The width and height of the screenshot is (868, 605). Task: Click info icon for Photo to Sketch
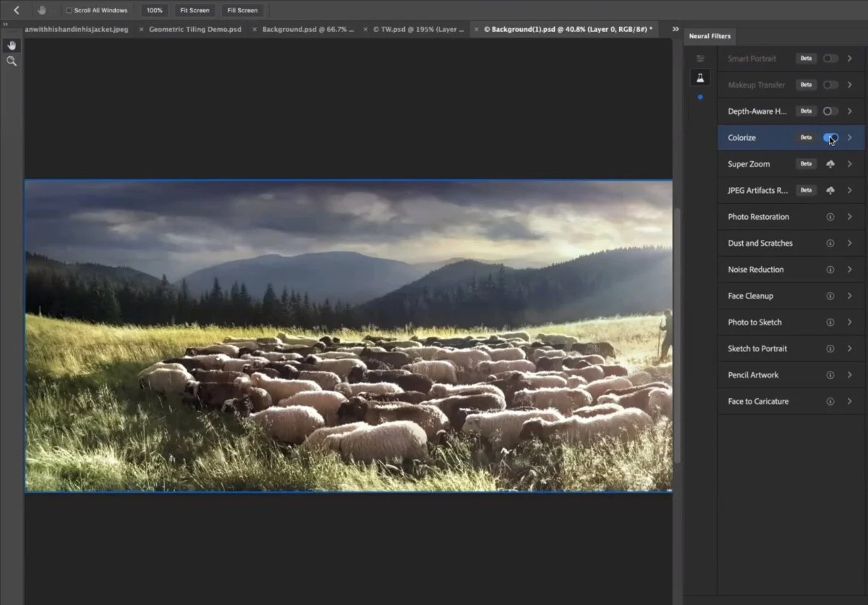tap(830, 322)
